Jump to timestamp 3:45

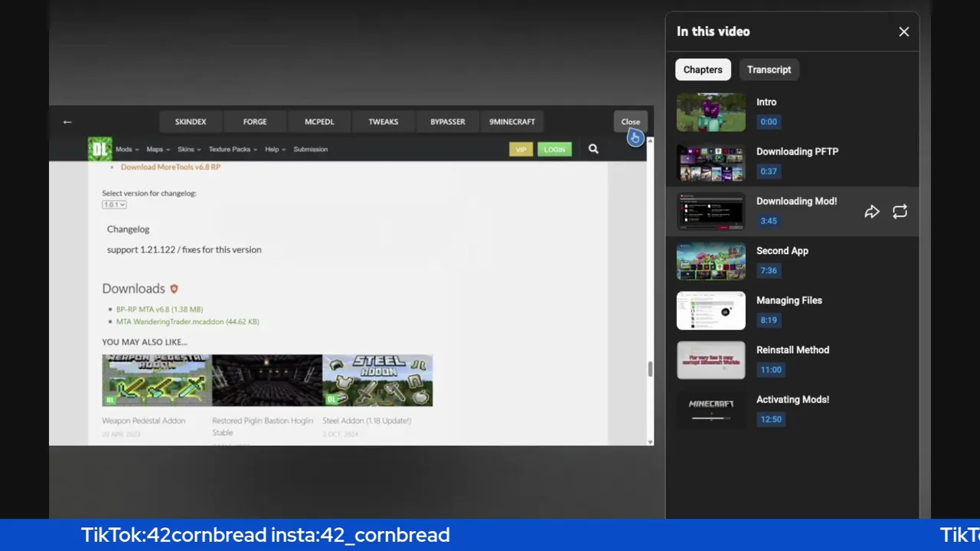(x=769, y=221)
